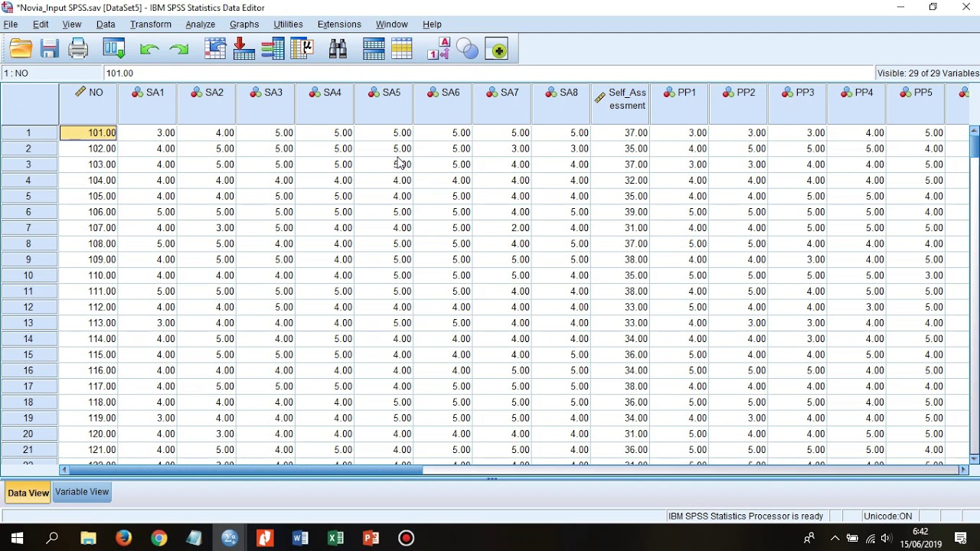Undo the last action with the left green arrow
Viewport: 980px width, 551px height.
coord(149,49)
